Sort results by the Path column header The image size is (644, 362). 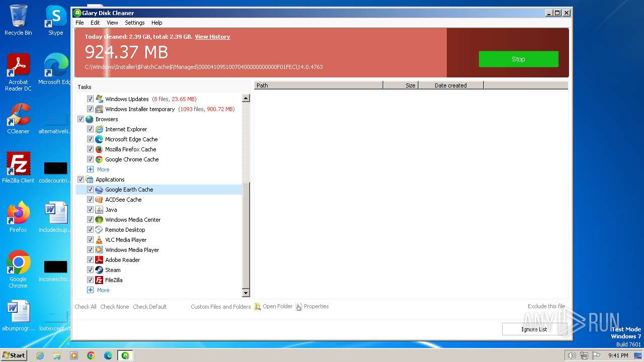pos(318,85)
